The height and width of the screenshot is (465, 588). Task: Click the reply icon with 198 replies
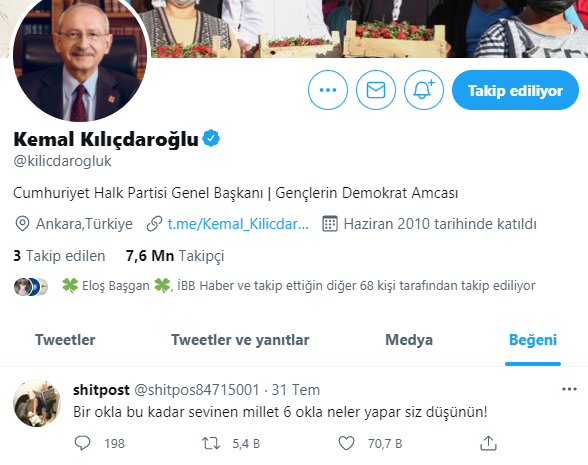[82, 443]
